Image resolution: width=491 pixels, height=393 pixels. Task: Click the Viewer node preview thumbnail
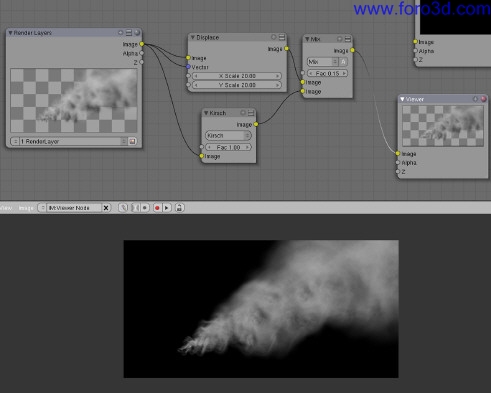pyautogui.click(x=443, y=126)
